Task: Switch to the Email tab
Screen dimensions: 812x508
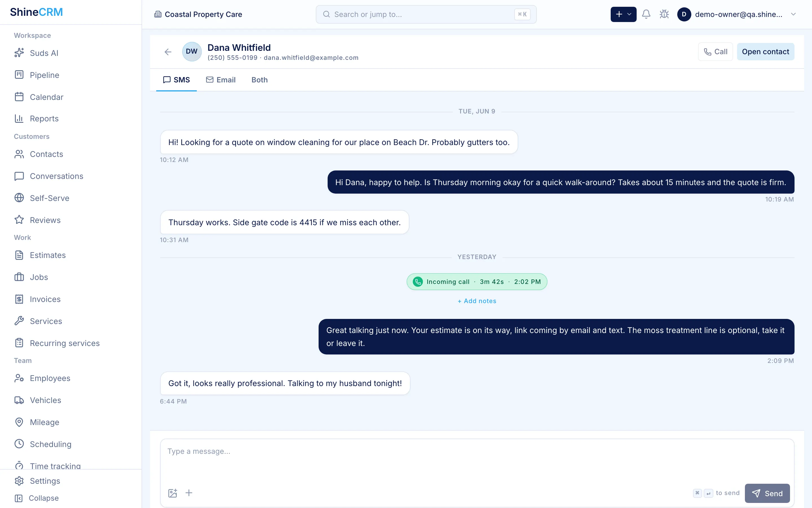Action: [x=221, y=80]
